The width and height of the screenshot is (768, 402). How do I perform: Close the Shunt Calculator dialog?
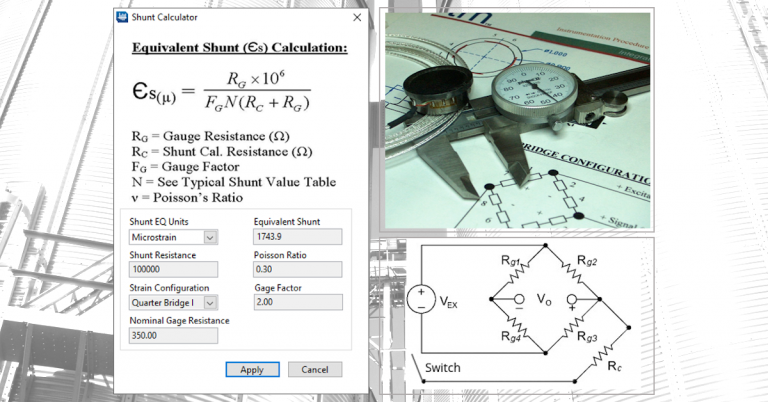[357, 17]
